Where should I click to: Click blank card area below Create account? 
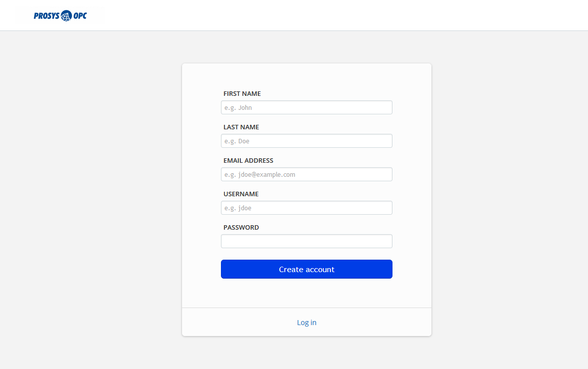[x=306, y=293]
